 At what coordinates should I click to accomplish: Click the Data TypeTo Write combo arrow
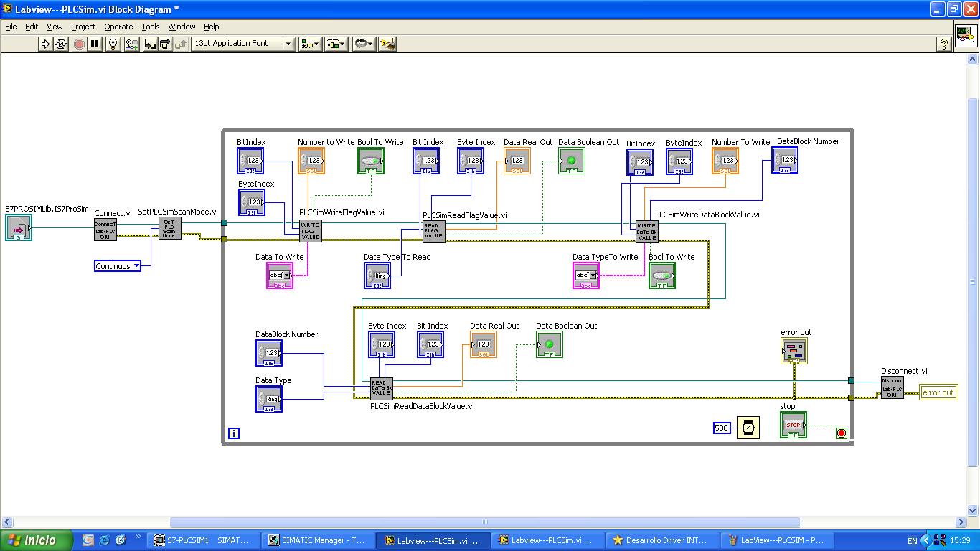point(593,275)
